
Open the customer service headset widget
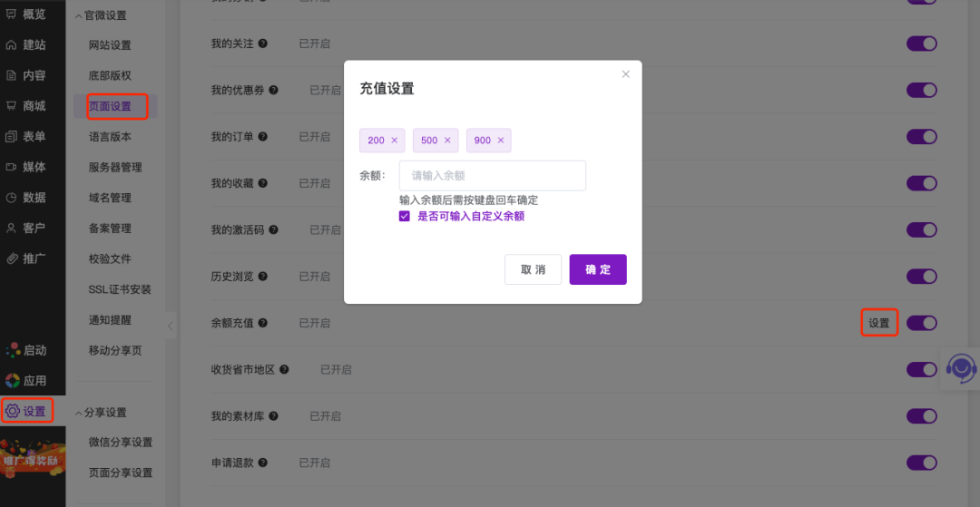click(960, 368)
